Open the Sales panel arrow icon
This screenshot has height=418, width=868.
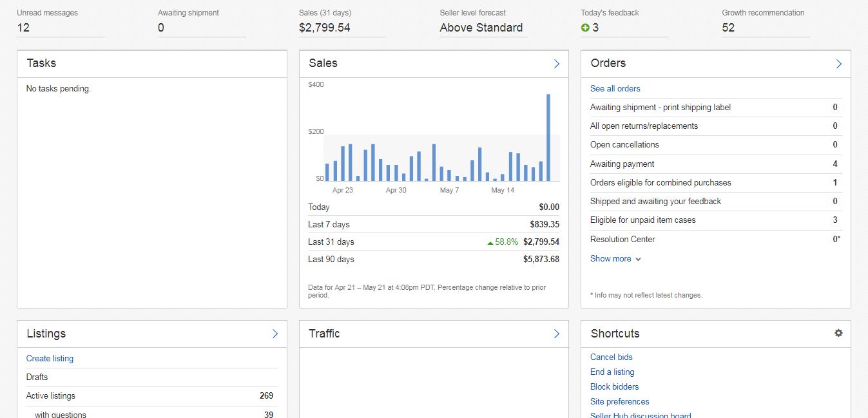(557, 64)
